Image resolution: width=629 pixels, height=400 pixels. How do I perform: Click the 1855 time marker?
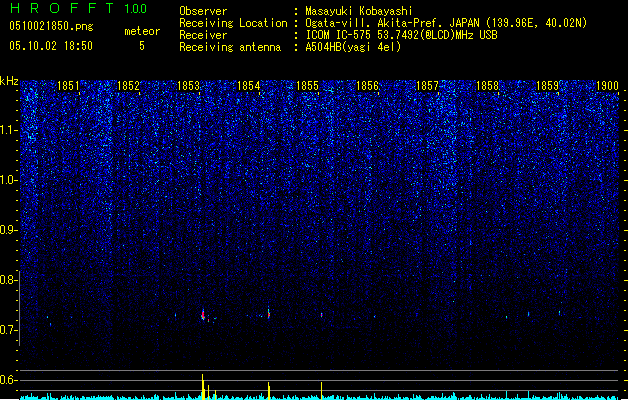click(307, 85)
